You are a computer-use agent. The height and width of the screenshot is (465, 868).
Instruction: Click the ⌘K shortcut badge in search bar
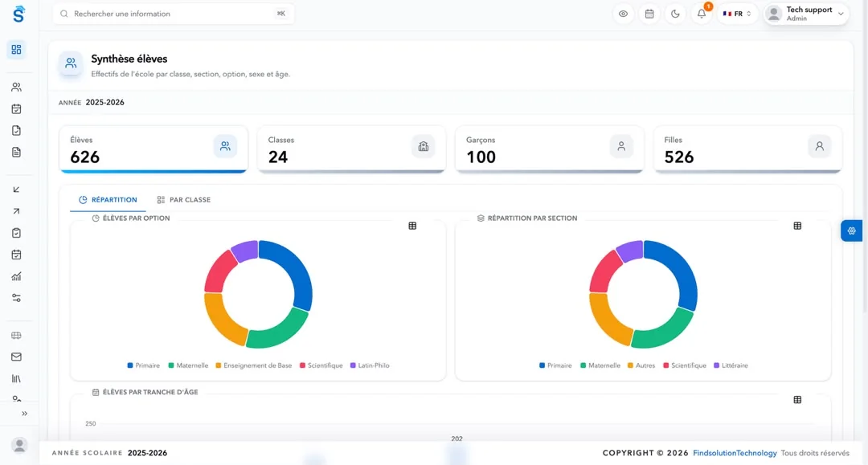[281, 14]
